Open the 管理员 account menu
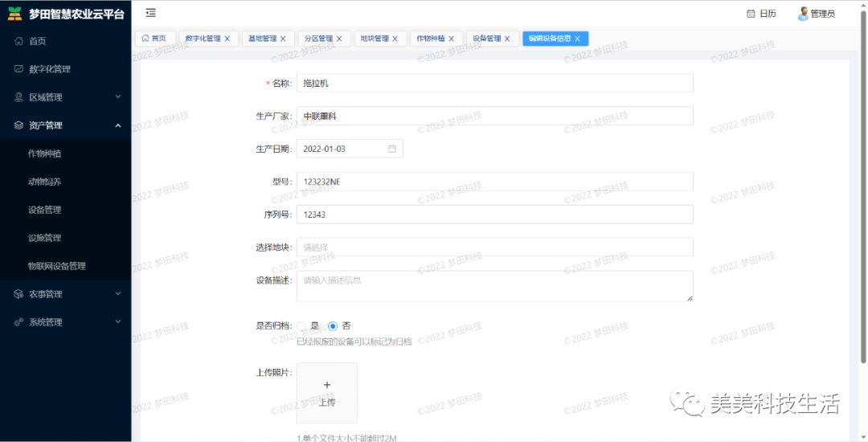868x442 pixels. (817, 14)
